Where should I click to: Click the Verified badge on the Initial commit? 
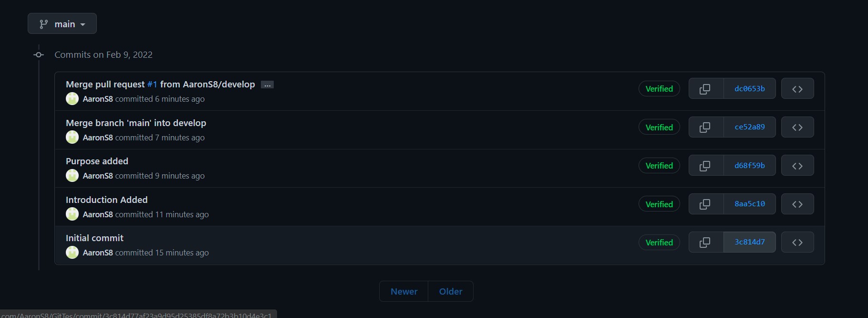659,242
